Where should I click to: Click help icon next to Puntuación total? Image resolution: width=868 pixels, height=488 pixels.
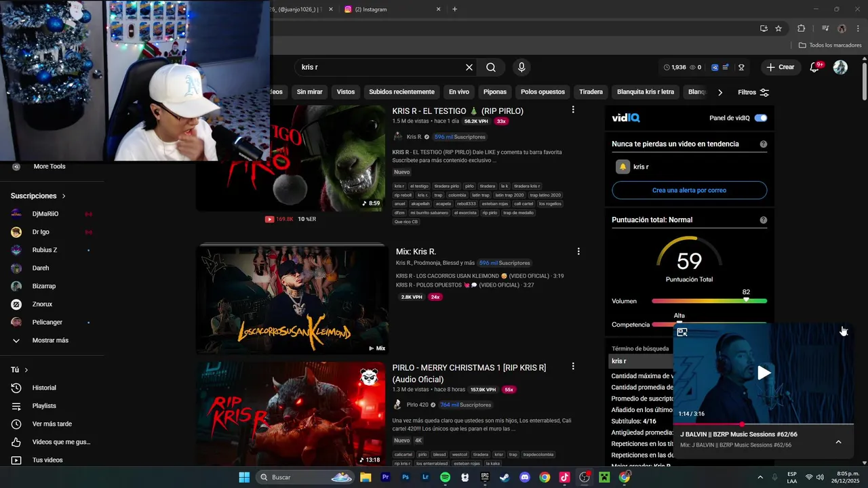[x=764, y=220]
